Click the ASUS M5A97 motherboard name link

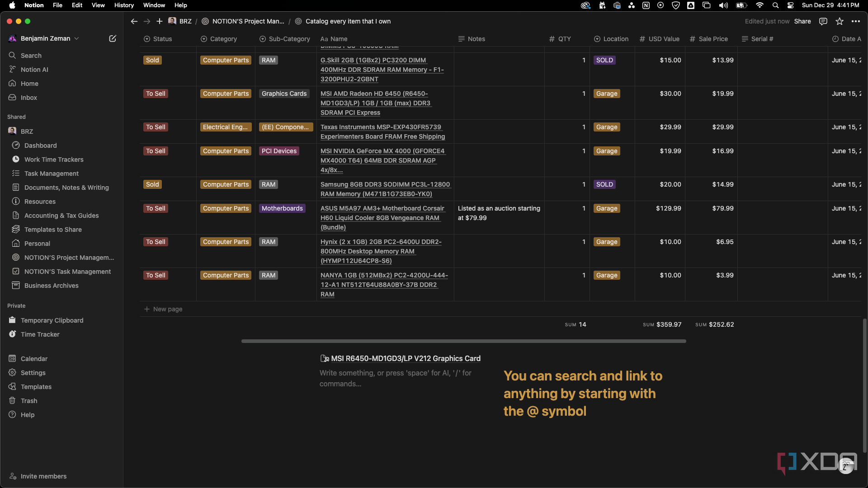coord(382,217)
